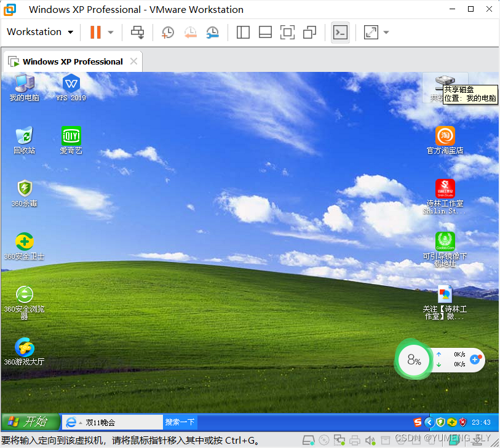Select the 我的电脑 desktop icon
500x448 pixels.
[x=24, y=88]
